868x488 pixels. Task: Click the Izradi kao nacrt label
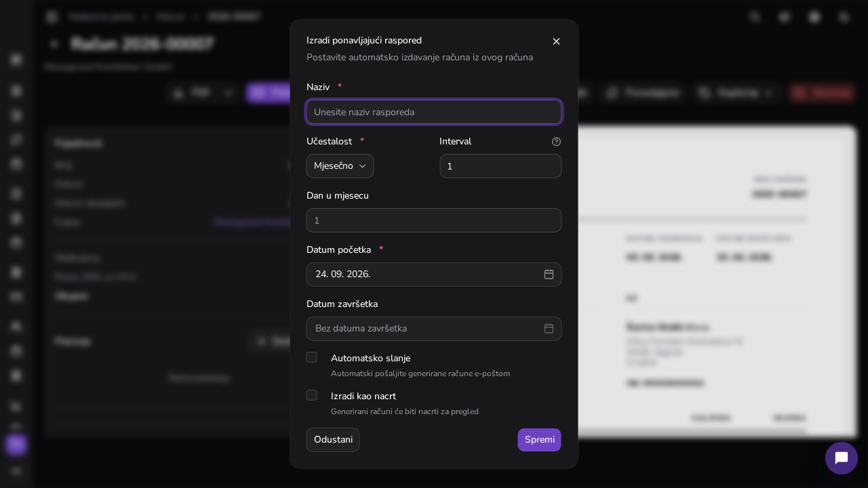[x=363, y=396]
